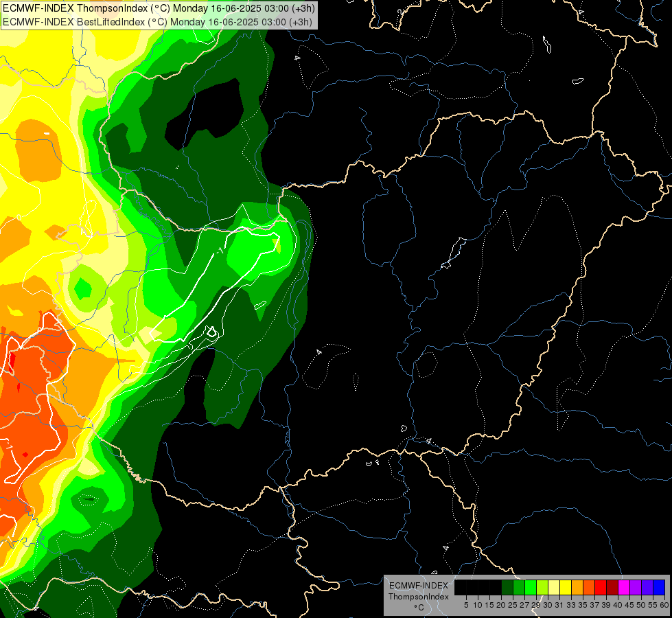Click the legend tick value '37'

594,605
